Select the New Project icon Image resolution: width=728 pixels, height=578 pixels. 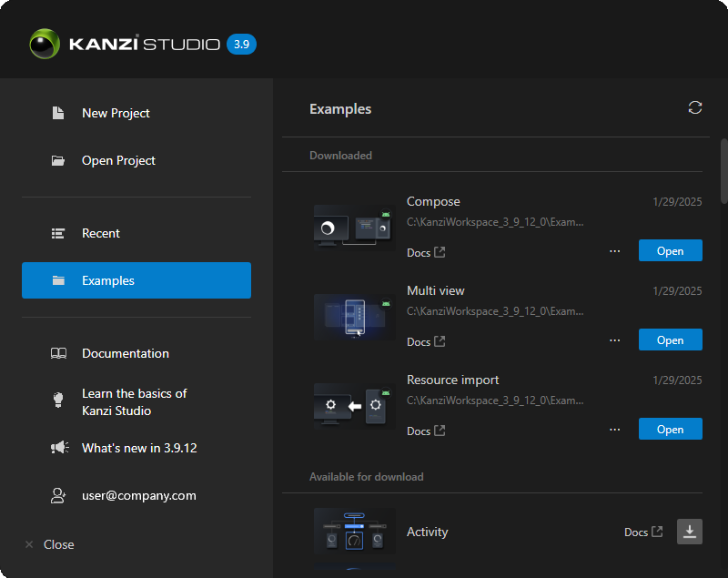(57, 112)
